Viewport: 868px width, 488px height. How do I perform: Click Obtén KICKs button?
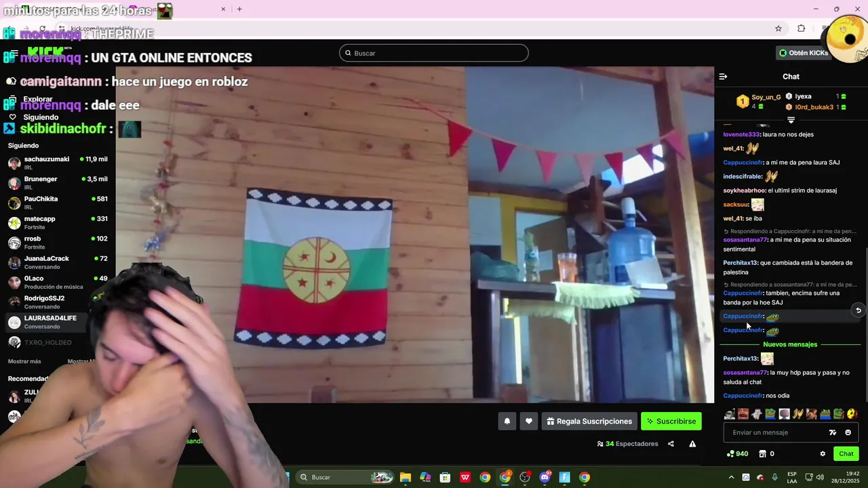[804, 53]
